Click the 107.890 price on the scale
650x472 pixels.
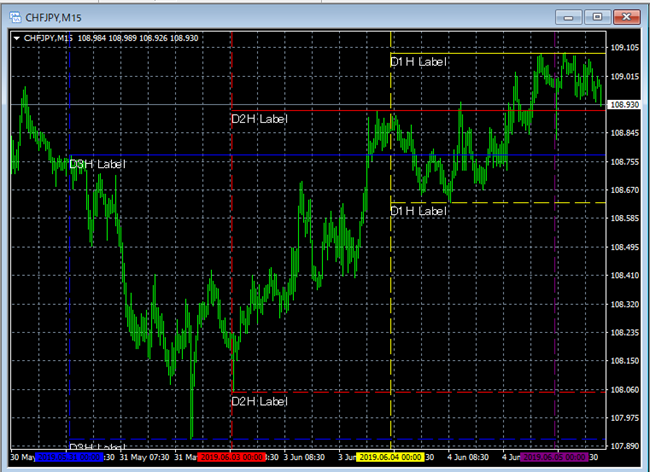(x=625, y=447)
